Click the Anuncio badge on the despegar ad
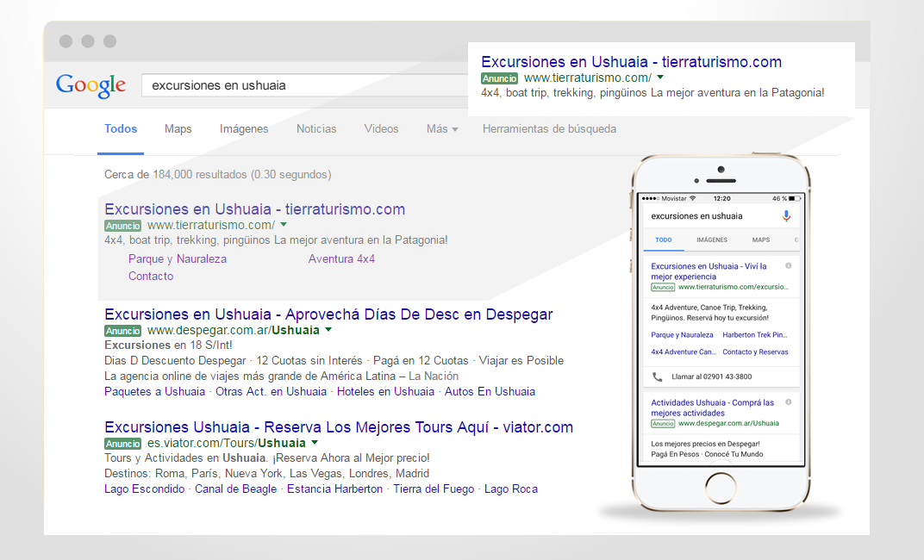 click(122, 331)
